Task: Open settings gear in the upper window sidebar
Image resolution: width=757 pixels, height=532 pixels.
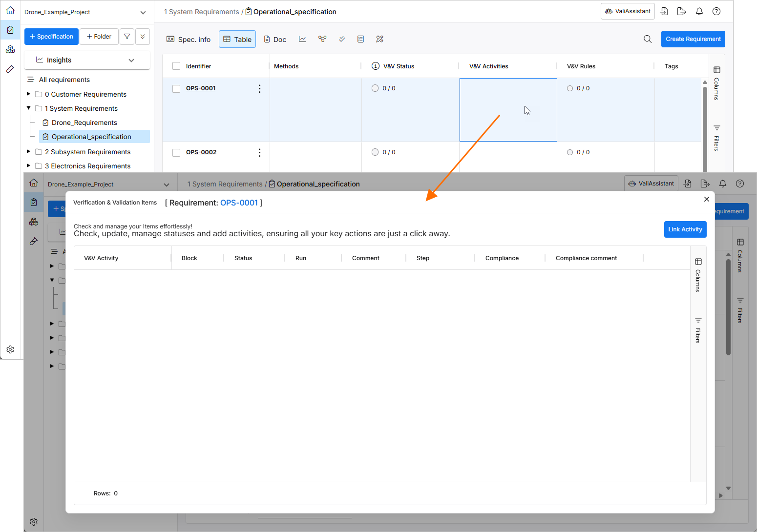Action: 10,349
